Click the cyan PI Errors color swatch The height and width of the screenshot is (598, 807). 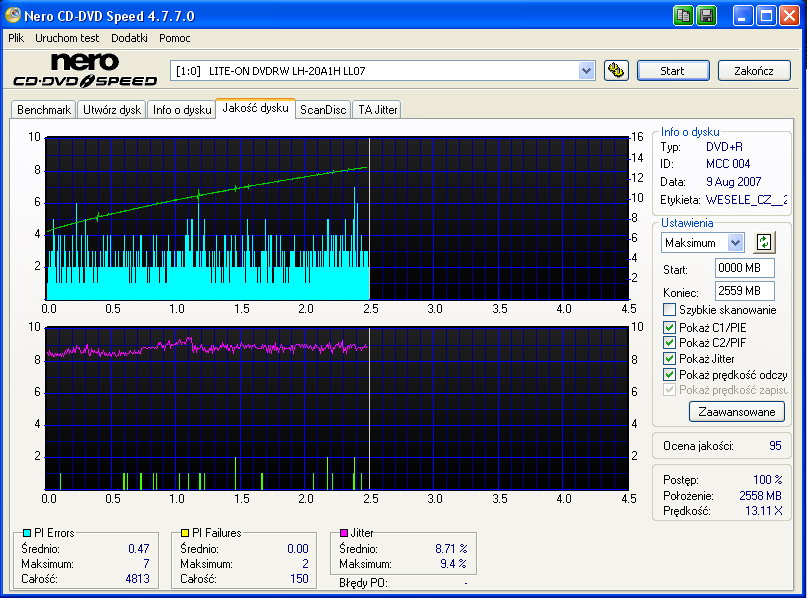click(x=27, y=533)
